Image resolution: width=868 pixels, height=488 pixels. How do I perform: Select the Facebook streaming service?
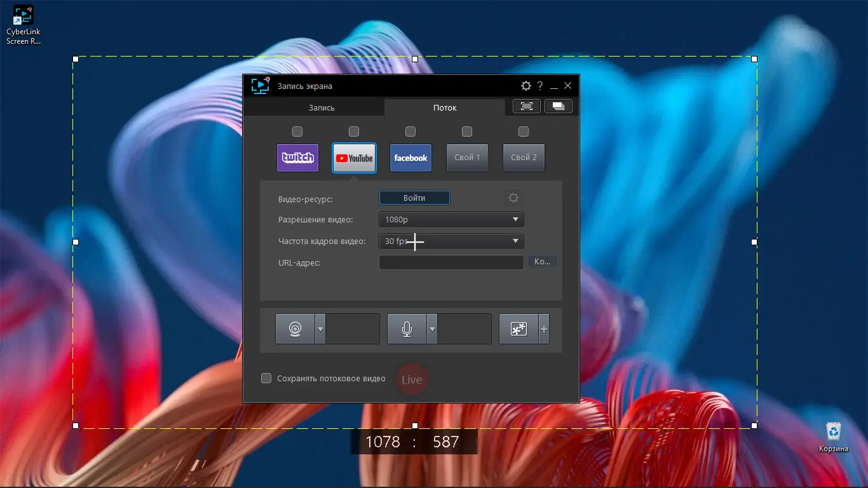click(410, 158)
